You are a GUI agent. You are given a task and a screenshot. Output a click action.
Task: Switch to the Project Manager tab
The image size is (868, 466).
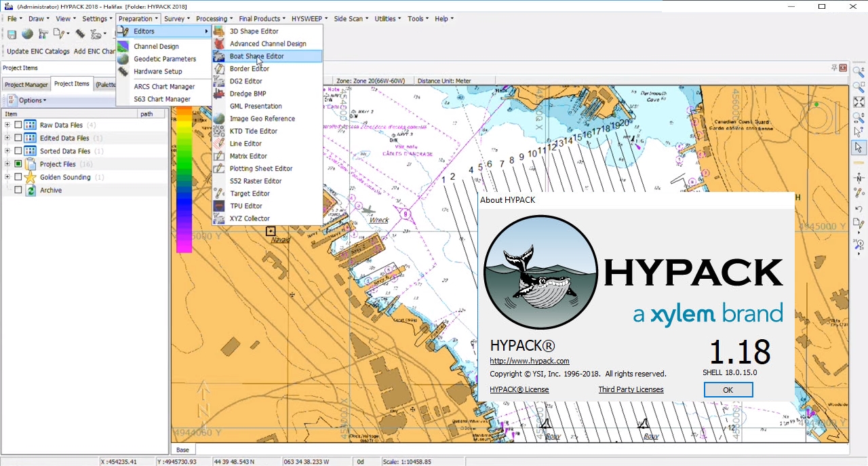[x=26, y=85]
